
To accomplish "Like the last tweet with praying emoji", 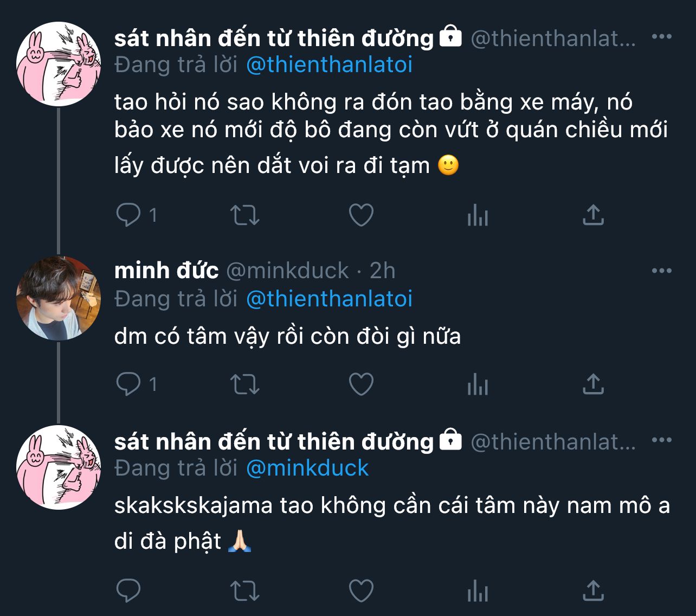I will tap(361, 591).
